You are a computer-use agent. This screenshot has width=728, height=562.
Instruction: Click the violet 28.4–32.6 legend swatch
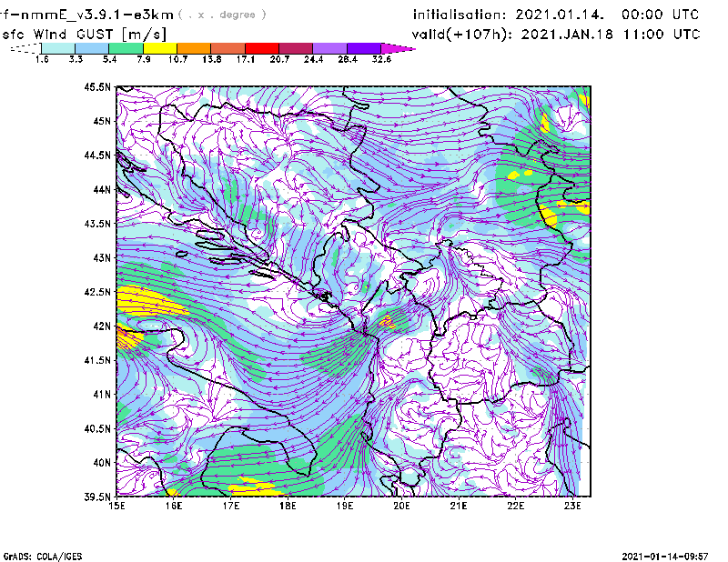(364, 48)
